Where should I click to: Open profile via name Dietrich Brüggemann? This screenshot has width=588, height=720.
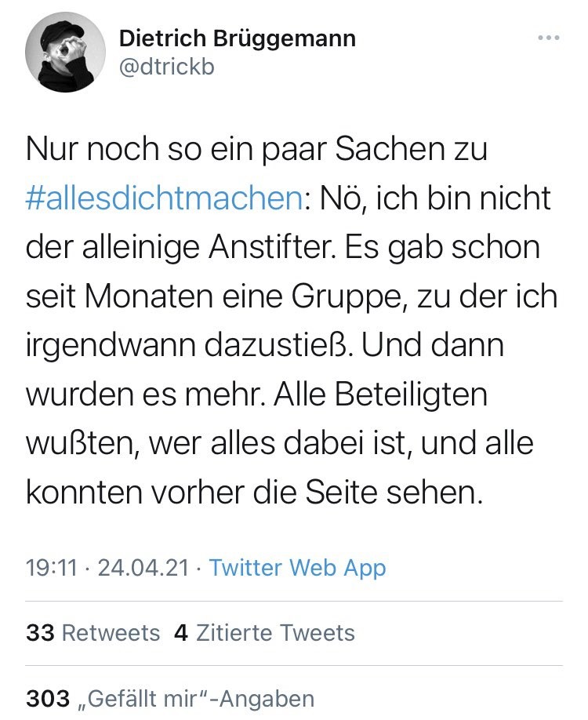click(238, 38)
